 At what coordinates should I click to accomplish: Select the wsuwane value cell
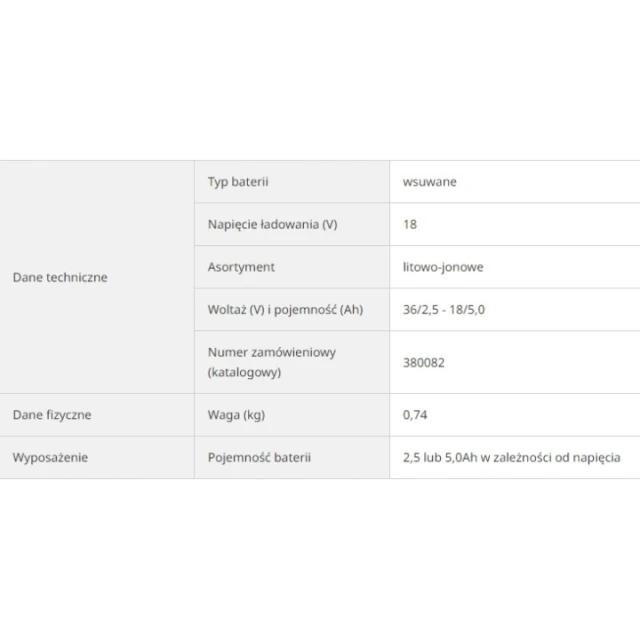(515, 182)
